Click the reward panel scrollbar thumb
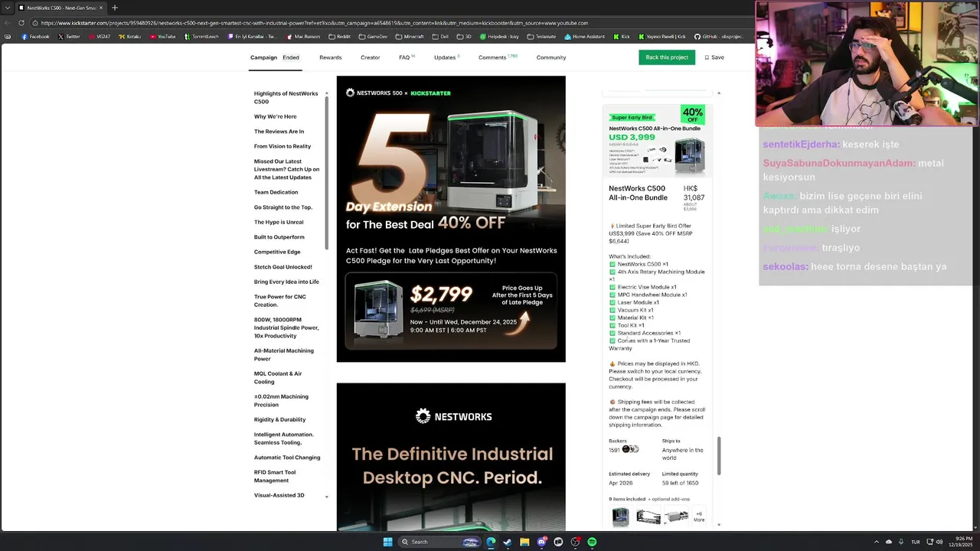 [718, 456]
